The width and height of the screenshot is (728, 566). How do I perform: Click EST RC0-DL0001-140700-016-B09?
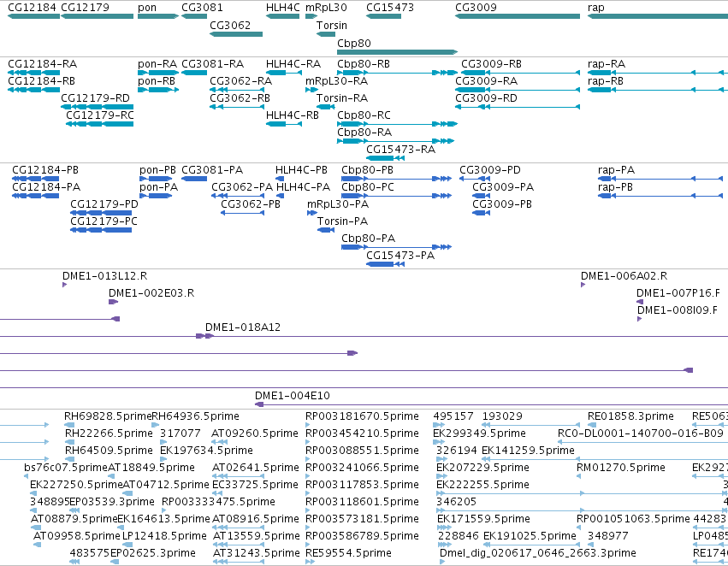coord(642,442)
